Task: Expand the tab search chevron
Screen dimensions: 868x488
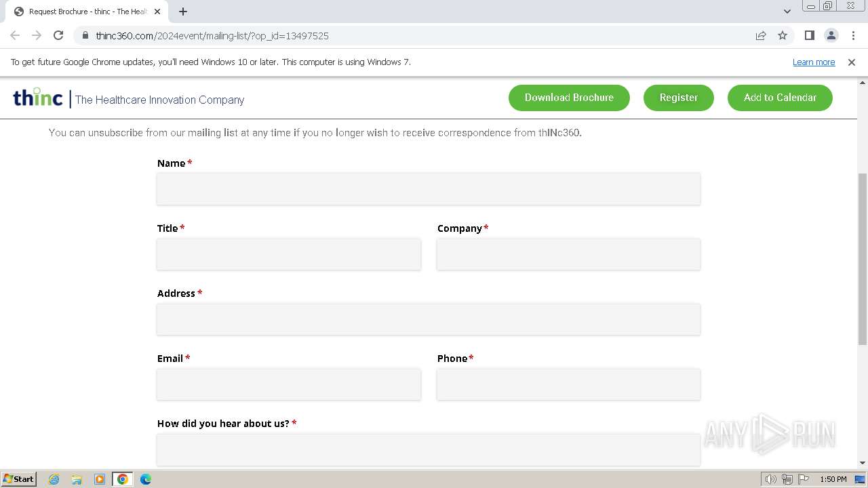Action: click(x=787, y=12)
